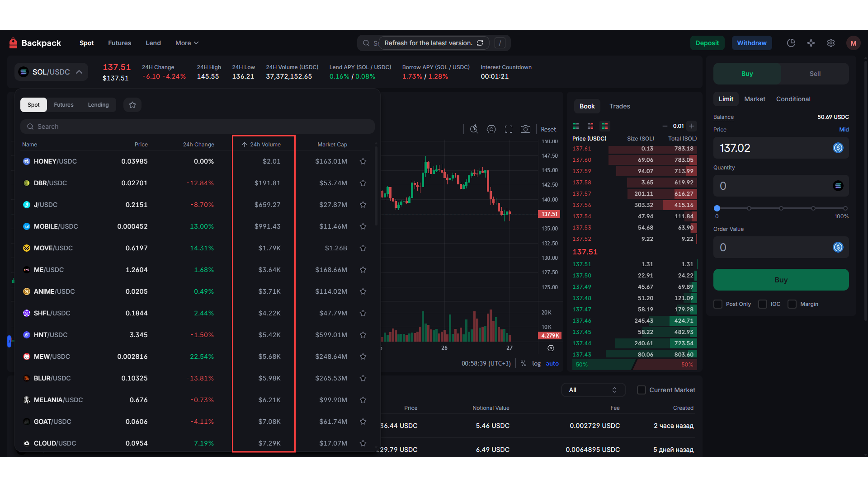Show asks-only order book view icon

(x=590, y=126)
